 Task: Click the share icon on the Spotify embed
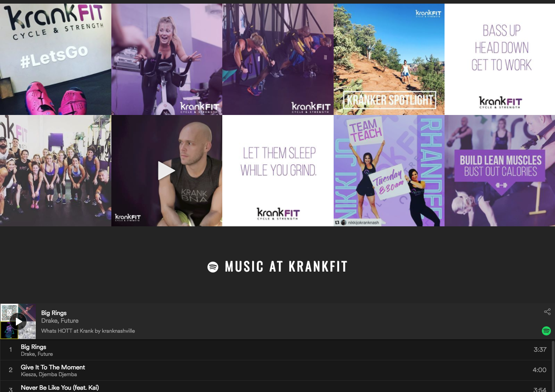tap(547, 312)
